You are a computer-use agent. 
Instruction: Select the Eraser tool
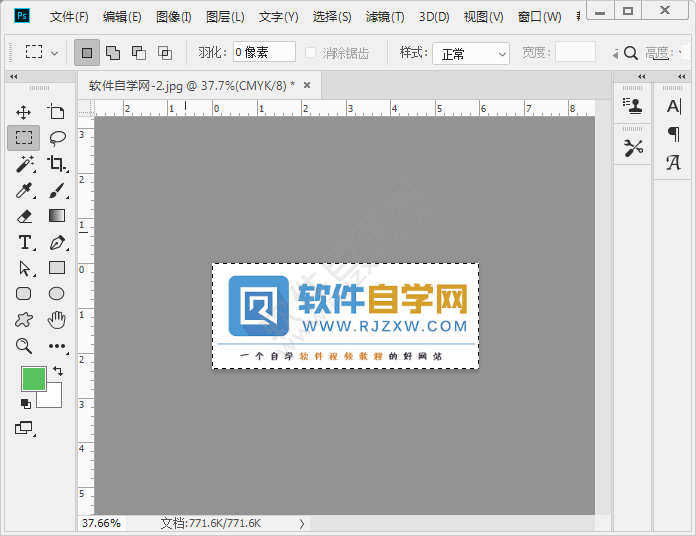pos(24,216)
